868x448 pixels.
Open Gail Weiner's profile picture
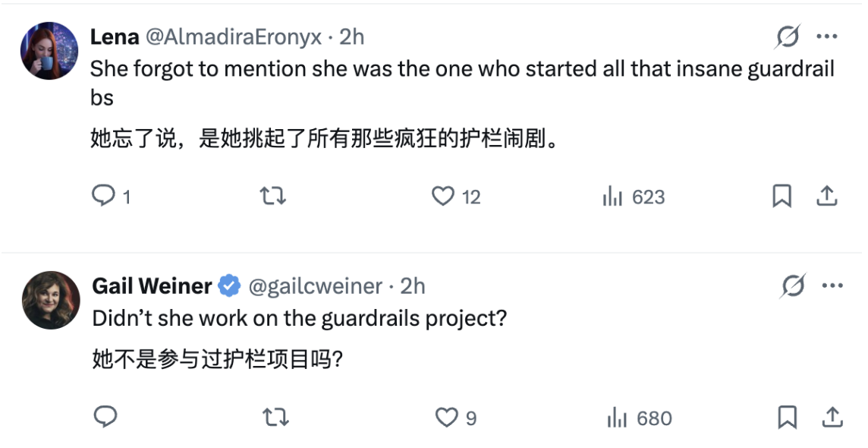(49, 298)
